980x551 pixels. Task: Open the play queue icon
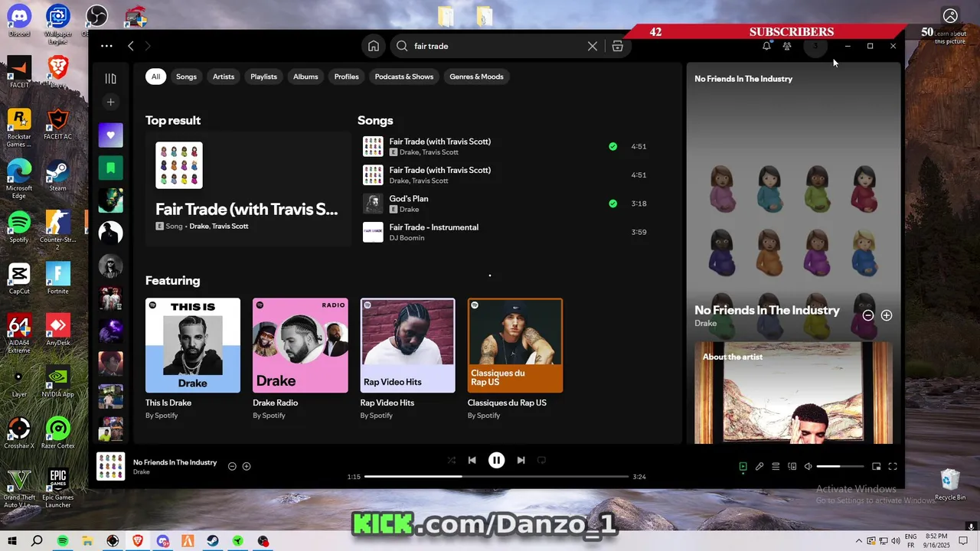(776, 466)
